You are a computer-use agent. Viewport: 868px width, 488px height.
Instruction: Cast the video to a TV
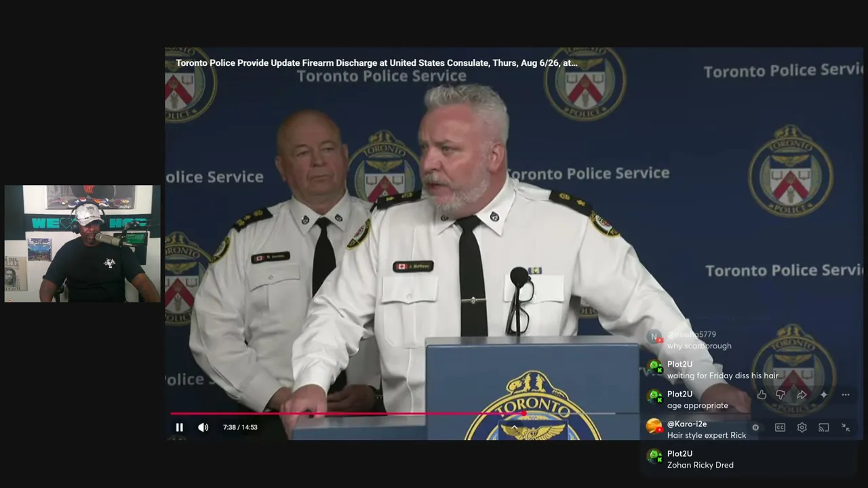[x=823, y=428]
